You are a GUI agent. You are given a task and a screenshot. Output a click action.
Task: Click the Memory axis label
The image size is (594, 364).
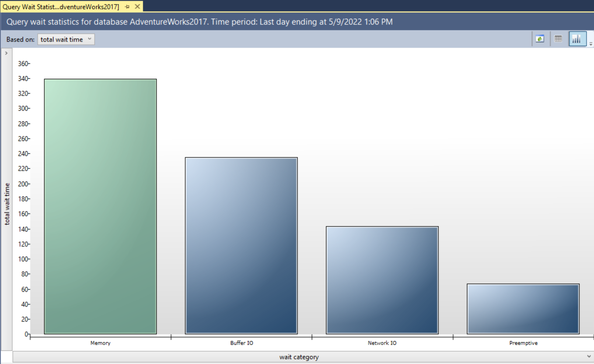100,343
